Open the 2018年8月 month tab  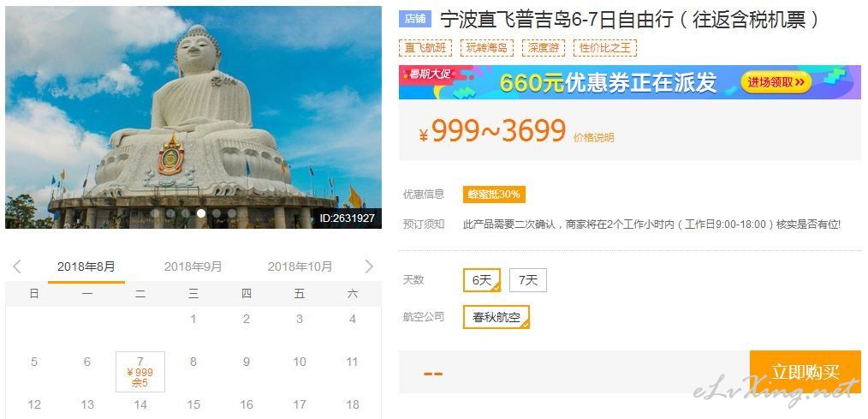(x=86, y=267)
